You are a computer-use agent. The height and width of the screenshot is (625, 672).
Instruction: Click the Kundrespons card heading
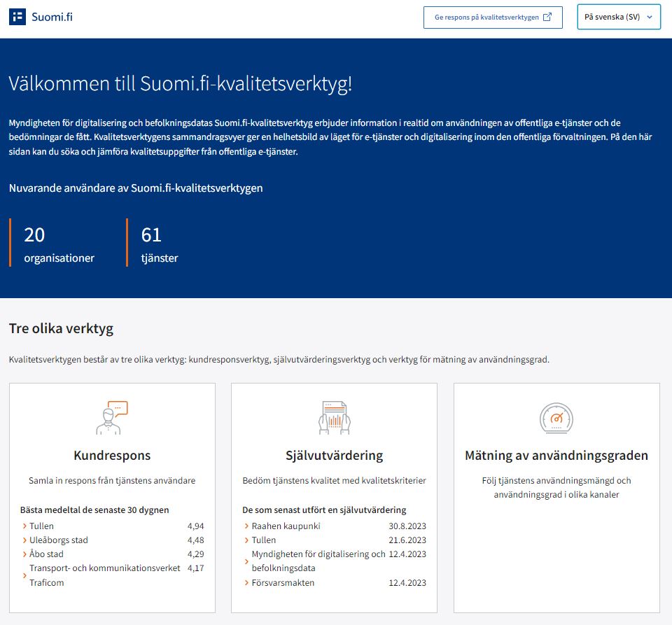tap(112, 456)
